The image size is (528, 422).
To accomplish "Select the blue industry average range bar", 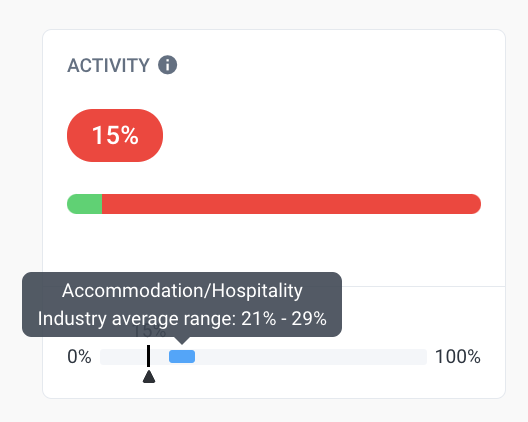I will (182, 357).
